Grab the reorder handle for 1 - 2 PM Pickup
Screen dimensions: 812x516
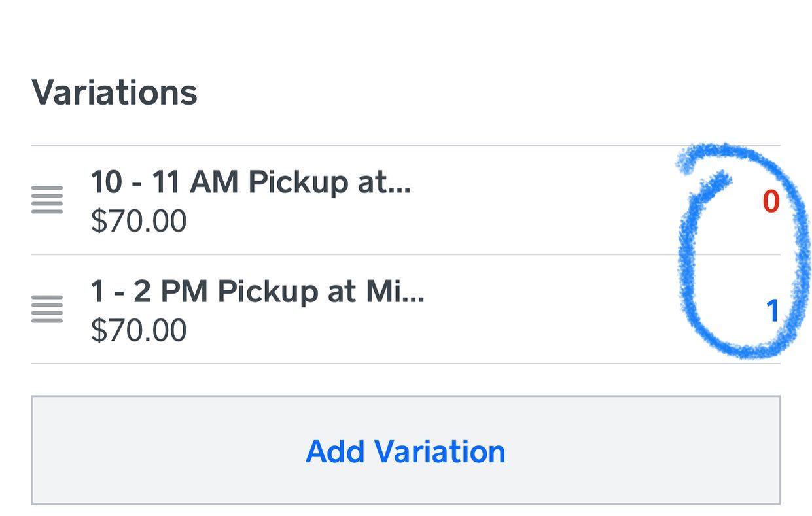[47, 309]
